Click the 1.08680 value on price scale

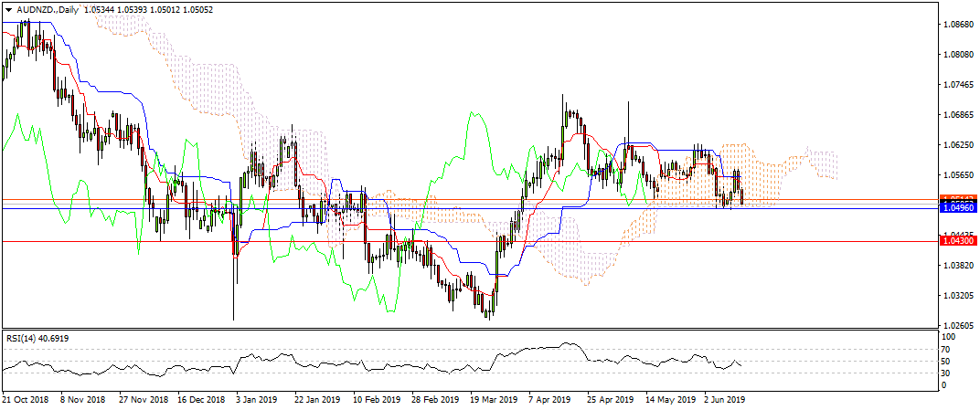pos(958,25)
